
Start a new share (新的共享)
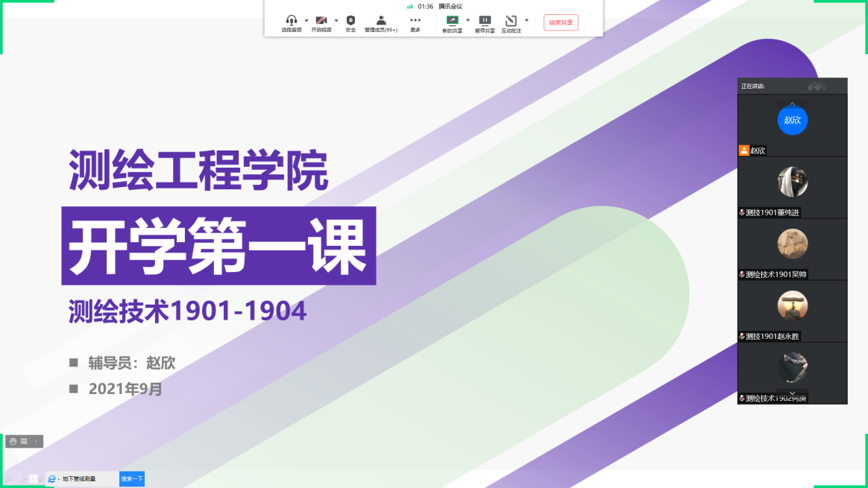click(452, 21)
